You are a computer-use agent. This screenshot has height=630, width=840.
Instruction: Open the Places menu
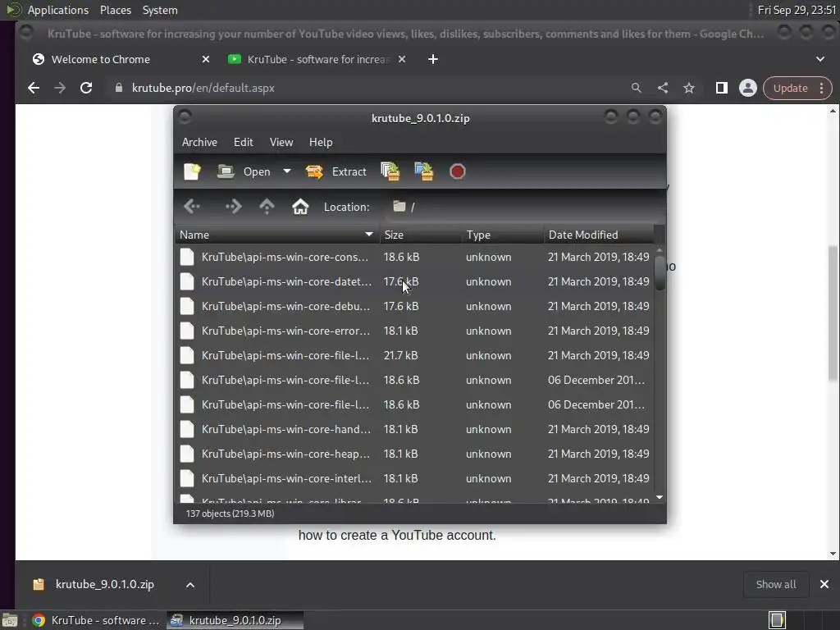tap(116, 10)
